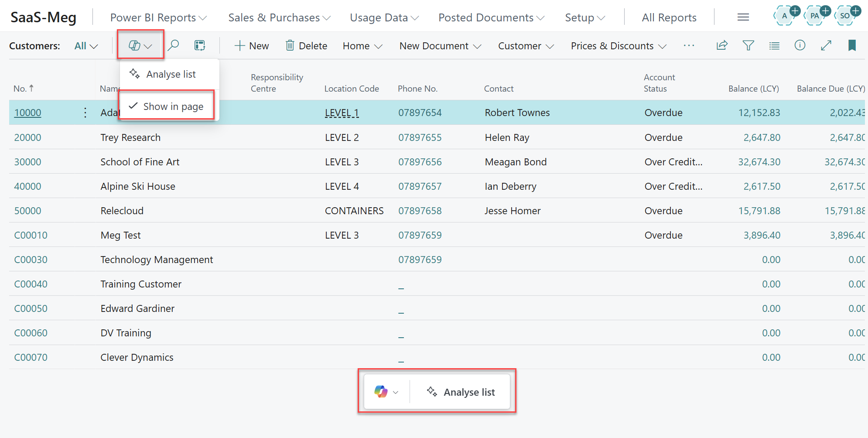This screenshot has height=438, width=868.
Task: Open the more options ellipsis in toolbar
Action: [689, 45]
